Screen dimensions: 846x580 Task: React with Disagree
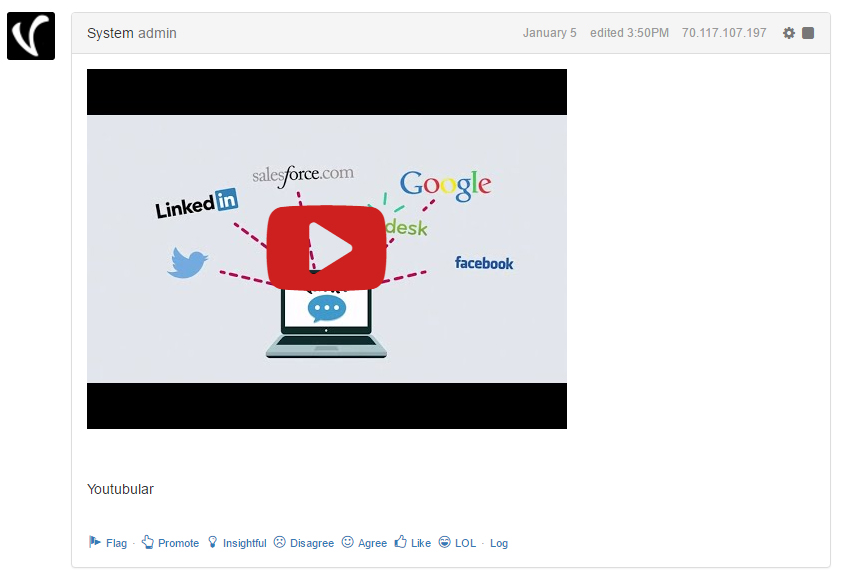point(312,543)
